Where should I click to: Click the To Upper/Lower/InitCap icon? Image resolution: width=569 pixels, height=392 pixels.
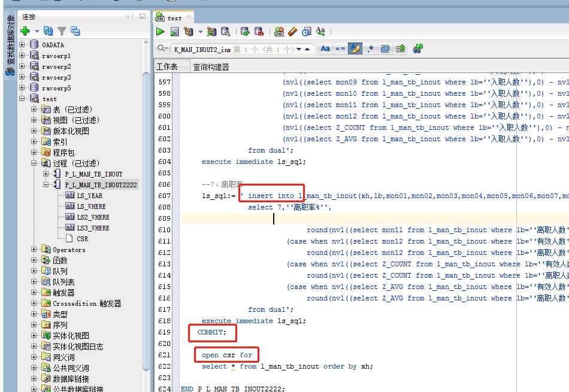[320, 32]
